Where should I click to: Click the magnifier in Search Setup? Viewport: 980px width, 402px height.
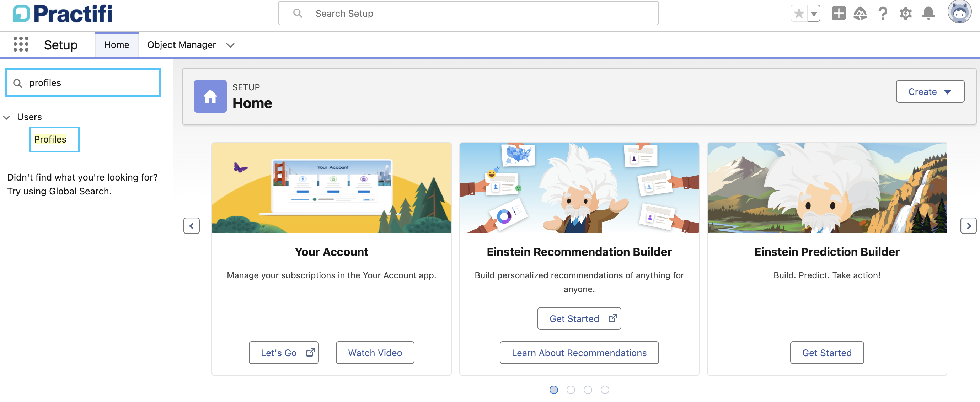coord(298,13)
